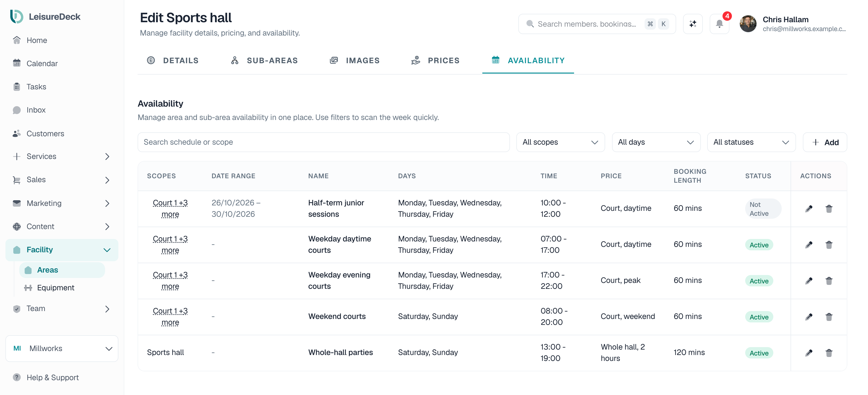The height and width of the screenshot is (395, 868).
Task: Expand the Sales menu
Action: coord(62,180)
